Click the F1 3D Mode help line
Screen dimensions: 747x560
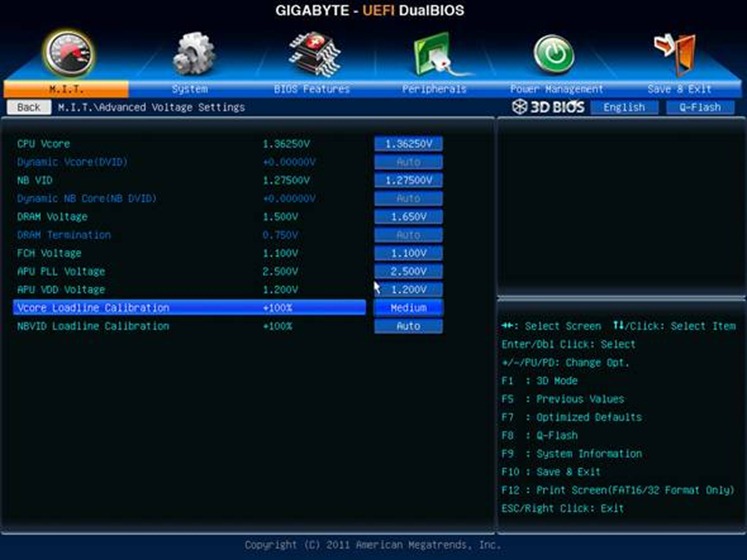click(539, 381)
